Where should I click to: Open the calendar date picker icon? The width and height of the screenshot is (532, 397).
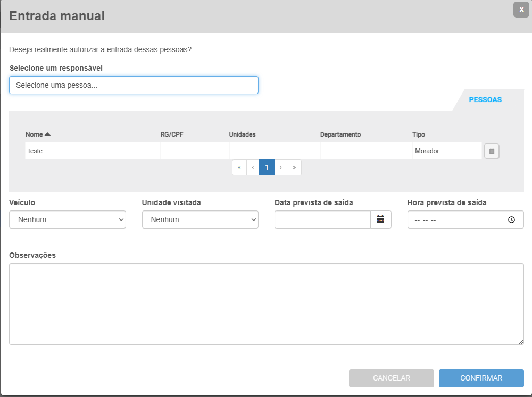(380, 219)
